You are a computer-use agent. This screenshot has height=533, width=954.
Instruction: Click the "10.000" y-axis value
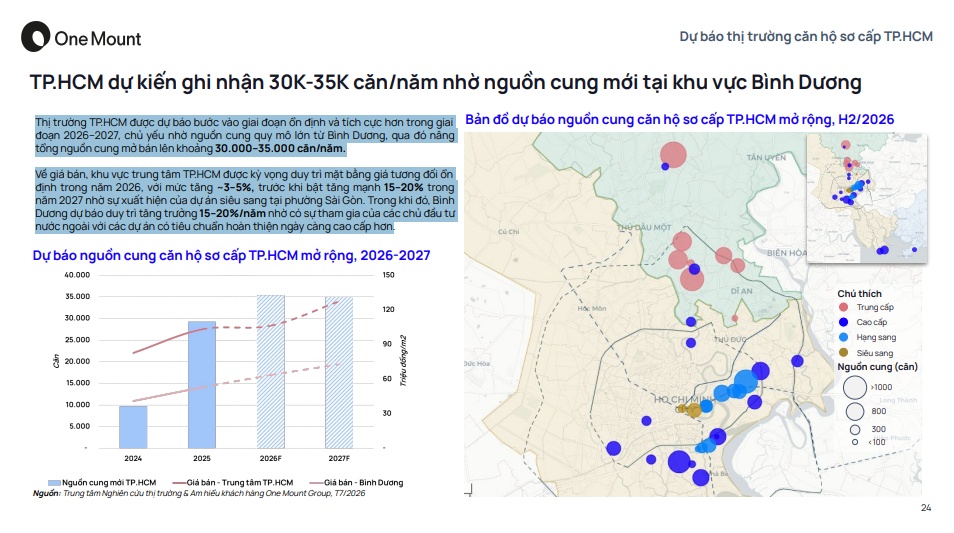77,405
